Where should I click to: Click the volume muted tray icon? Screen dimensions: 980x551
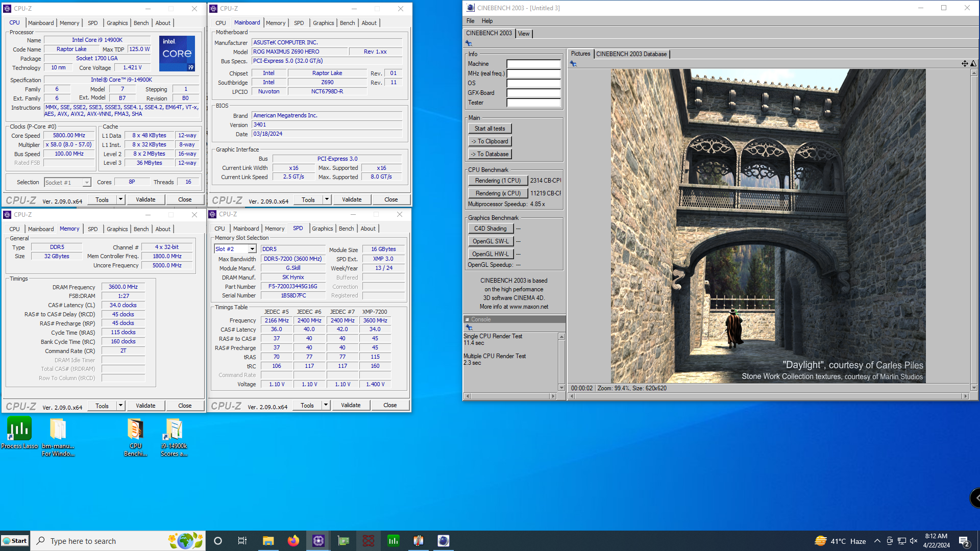914,541
